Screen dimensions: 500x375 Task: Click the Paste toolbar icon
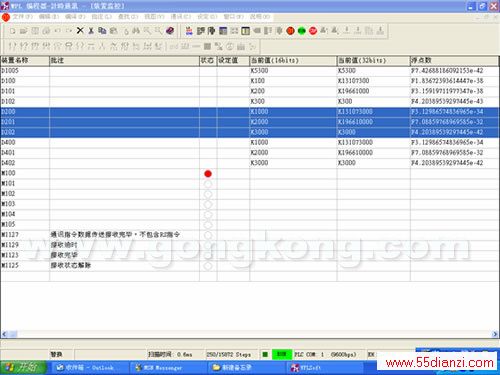[x=114, y=31]
